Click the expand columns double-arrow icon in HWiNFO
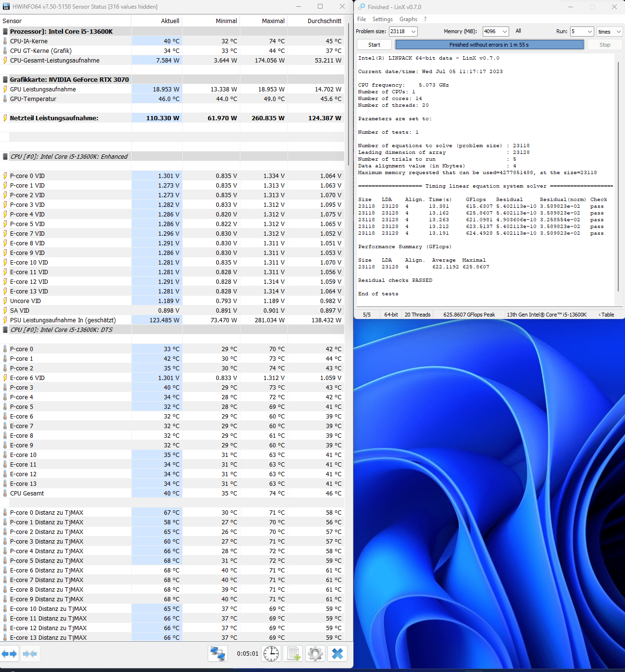The width and height of the screenshot is (625, 672). point(9,654)
